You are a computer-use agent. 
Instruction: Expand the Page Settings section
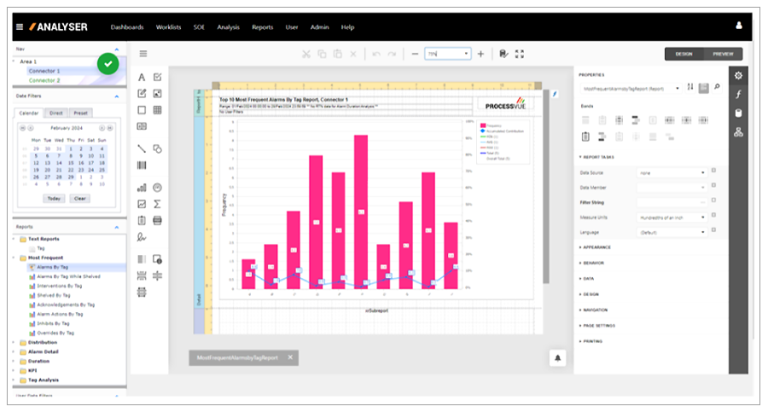tap(597, 326)
